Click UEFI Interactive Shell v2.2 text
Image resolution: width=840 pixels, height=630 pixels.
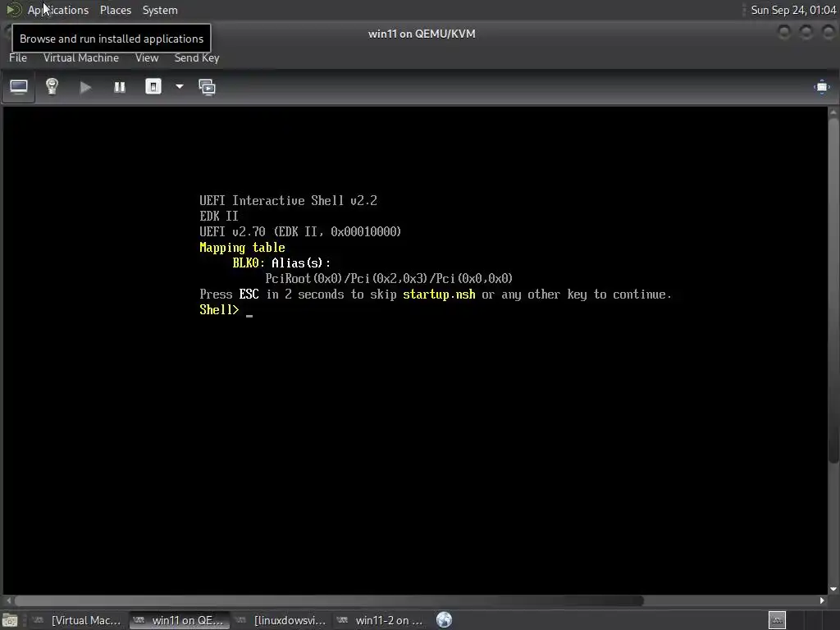(288, 200)
